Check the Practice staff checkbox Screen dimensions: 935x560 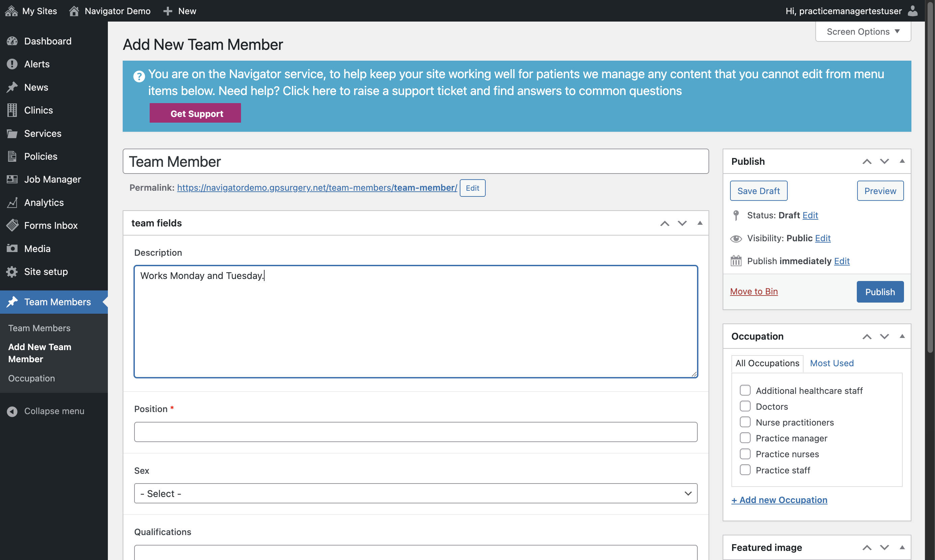(x=745, y=470)
